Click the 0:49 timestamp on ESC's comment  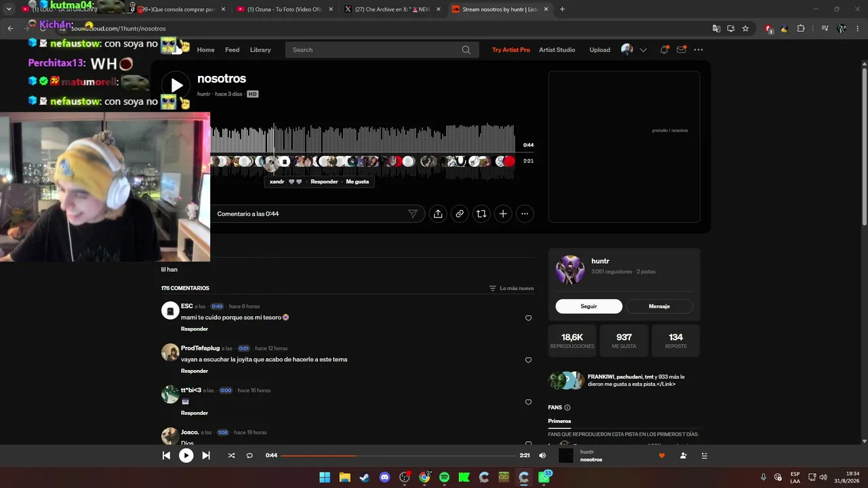(217, 306)
